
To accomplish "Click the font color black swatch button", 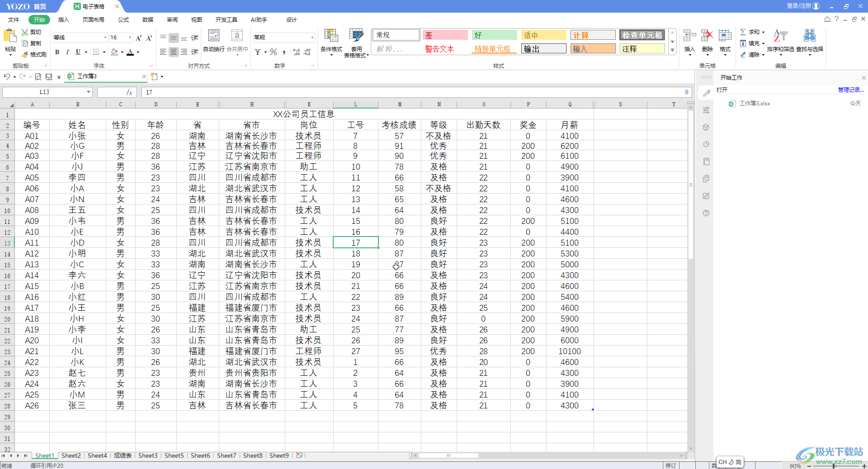I will (x=130, y=52).
